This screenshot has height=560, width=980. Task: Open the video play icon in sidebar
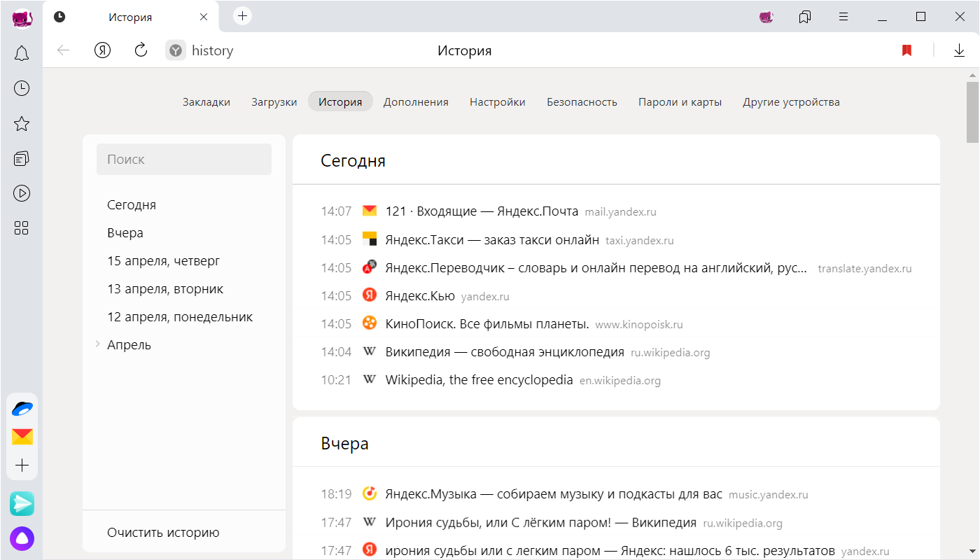click(x=22, y=193)
